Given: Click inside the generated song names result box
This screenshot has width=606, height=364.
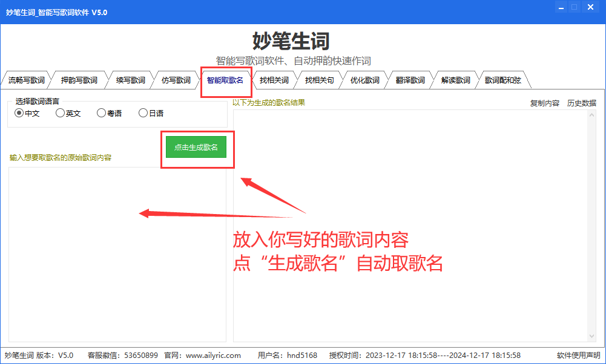Looking at the screenshot, I should coord(411,226).
